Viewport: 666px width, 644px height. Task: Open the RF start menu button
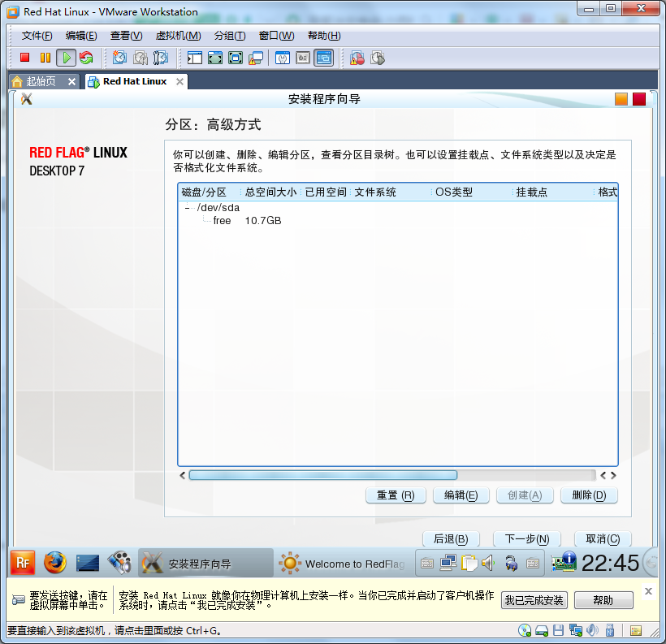pos(23,563)
